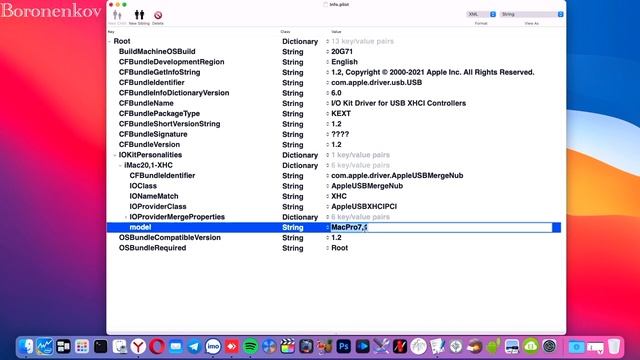Screen dimensions: 640x360
Task: Open Photoshop in the Dock
Action: click(344, 347)
